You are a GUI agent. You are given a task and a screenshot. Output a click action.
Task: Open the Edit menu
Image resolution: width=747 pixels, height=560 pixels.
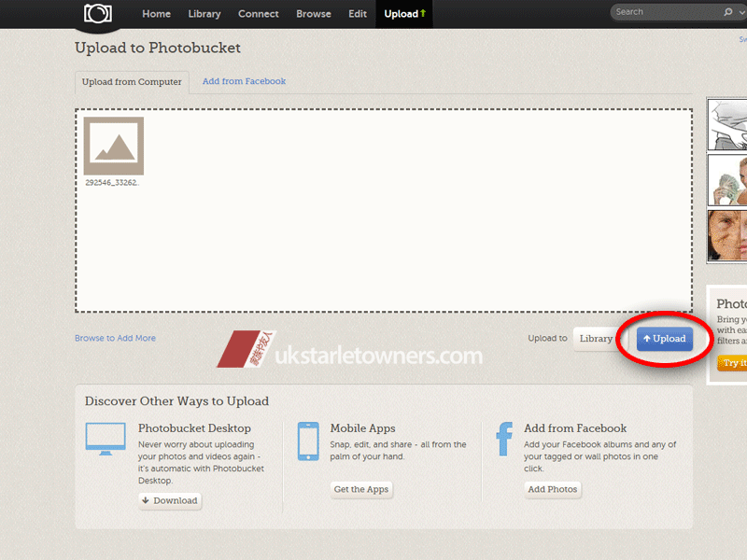click(x=358, y=14)
